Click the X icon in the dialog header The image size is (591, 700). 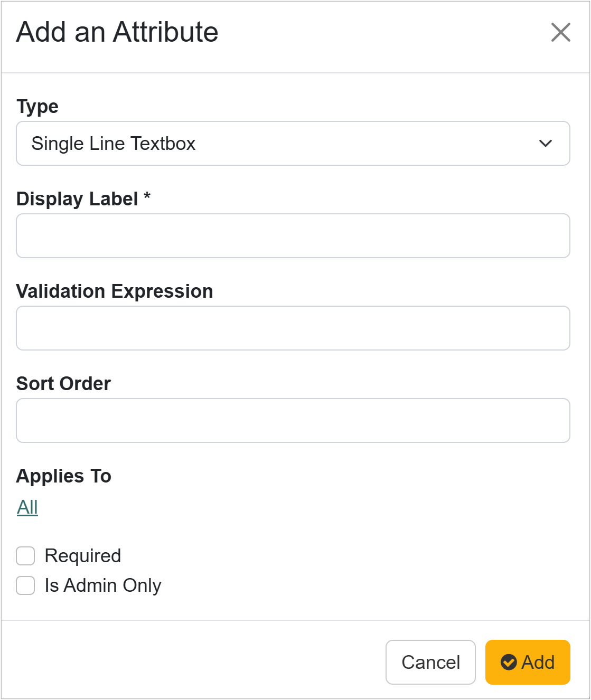point(561,33)
